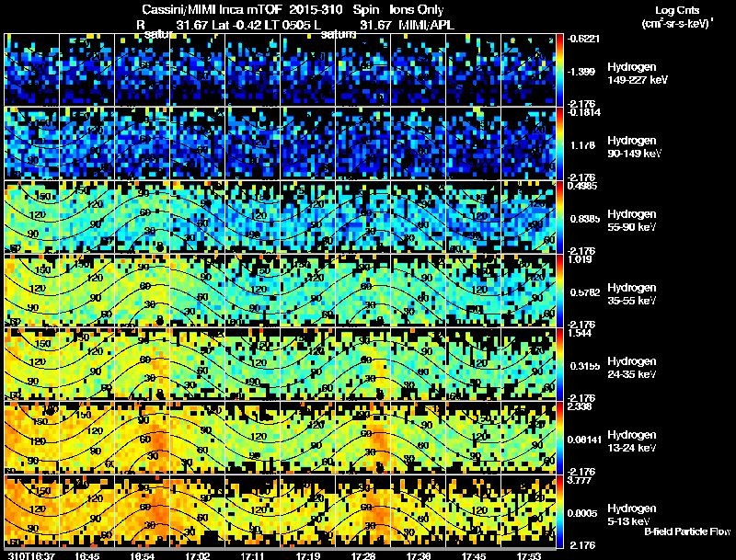This screenshot has height=560, width=736.
Task: Click the Hydrogen 24-35 keV row label
Action: (x=632, y=368)
